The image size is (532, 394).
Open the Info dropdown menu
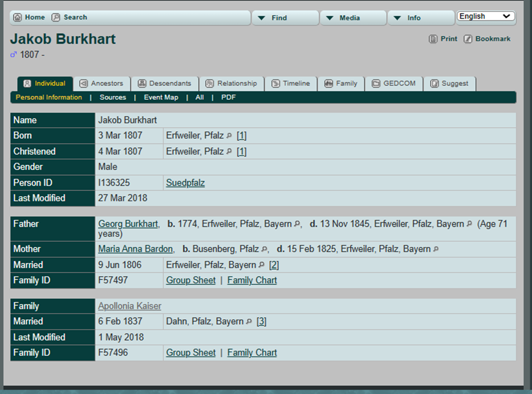(x=421, y=18)
